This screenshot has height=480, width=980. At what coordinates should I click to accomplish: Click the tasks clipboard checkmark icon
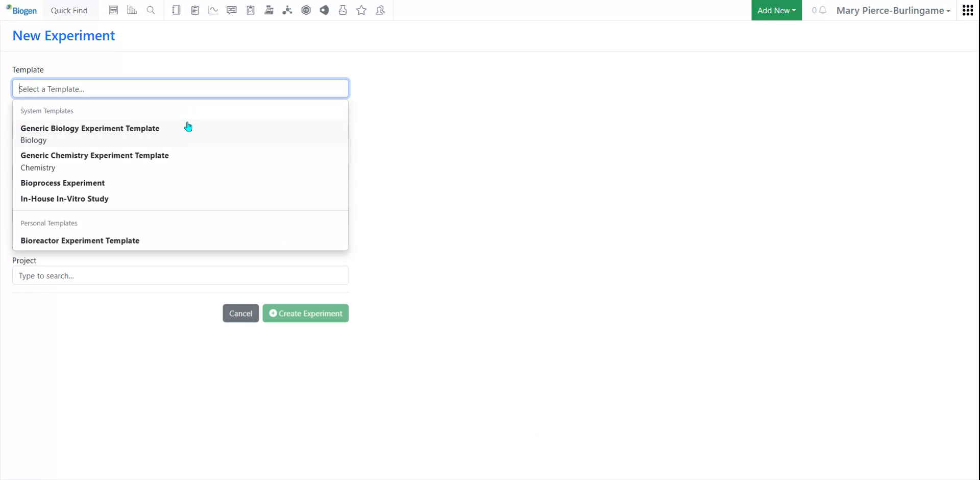(x=250, y=10)
